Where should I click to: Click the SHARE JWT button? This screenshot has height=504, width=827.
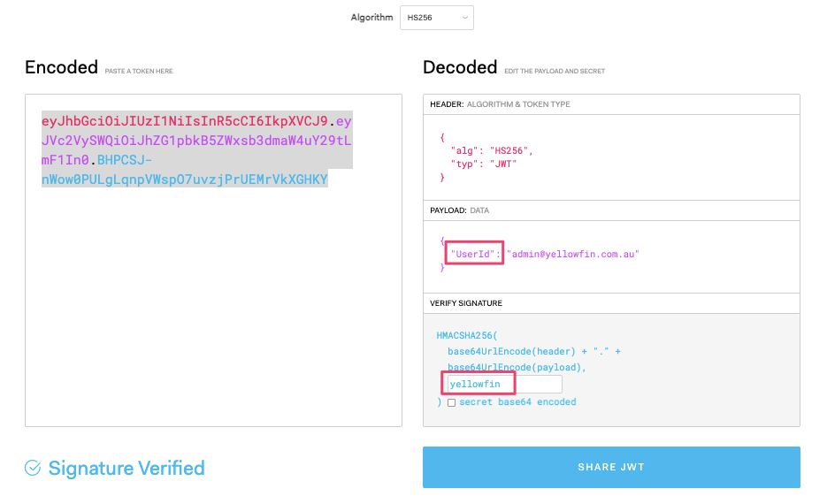click(611, 467)
